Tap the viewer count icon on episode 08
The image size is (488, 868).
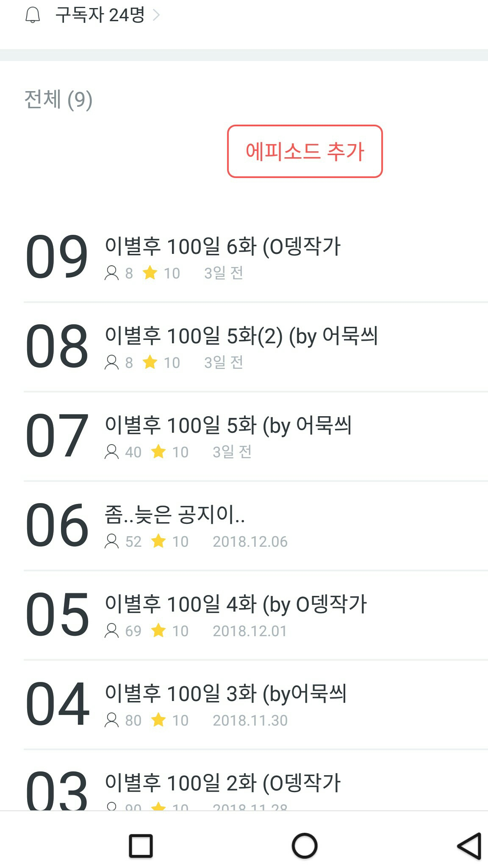click(111, 362)
